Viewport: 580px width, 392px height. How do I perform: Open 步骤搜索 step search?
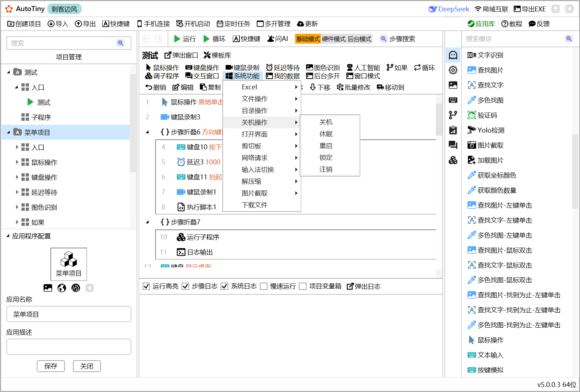pos(398,39)
